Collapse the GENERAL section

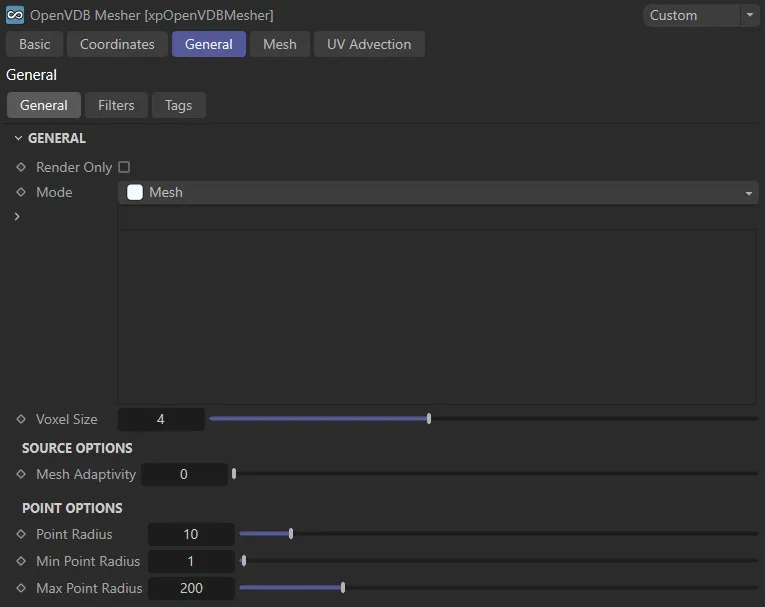coord(18,138)
